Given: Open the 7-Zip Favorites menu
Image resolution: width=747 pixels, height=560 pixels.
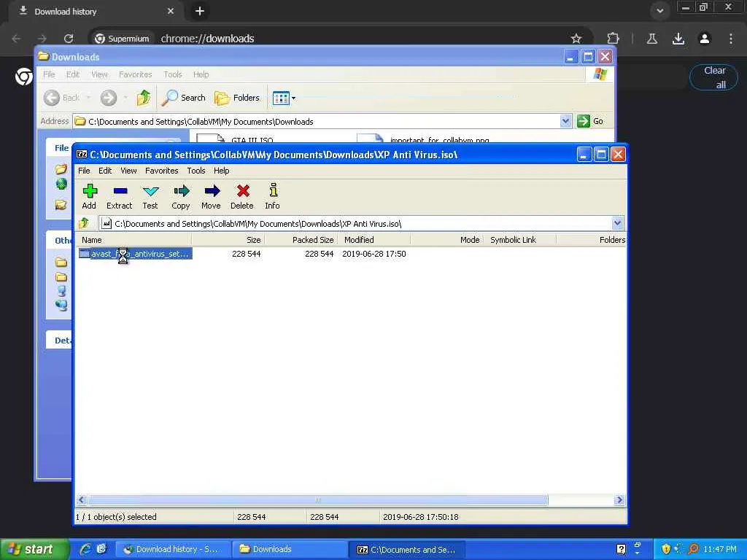Looking at the screenshot, I should 161,171.
